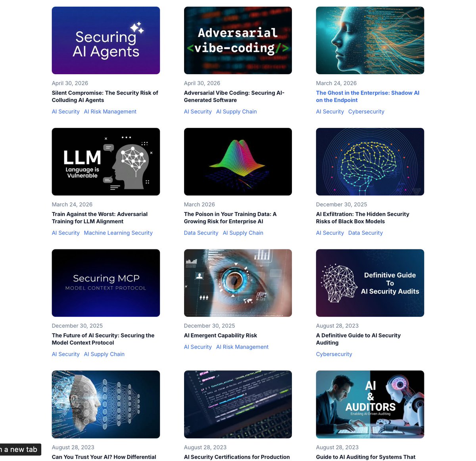The width and height of the screenshot is (476, 461).
Task: Select AI Security tag under AI Exfiltration
Action: 330,233
